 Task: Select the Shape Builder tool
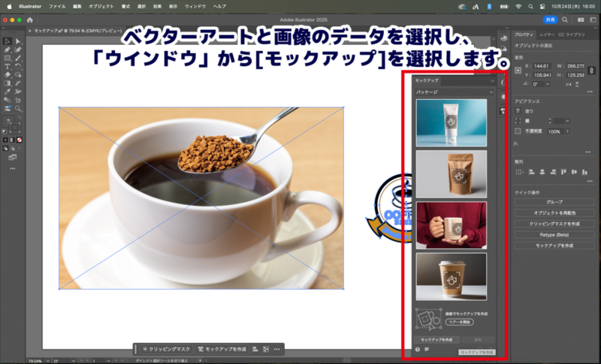click(x=18, y=74)
